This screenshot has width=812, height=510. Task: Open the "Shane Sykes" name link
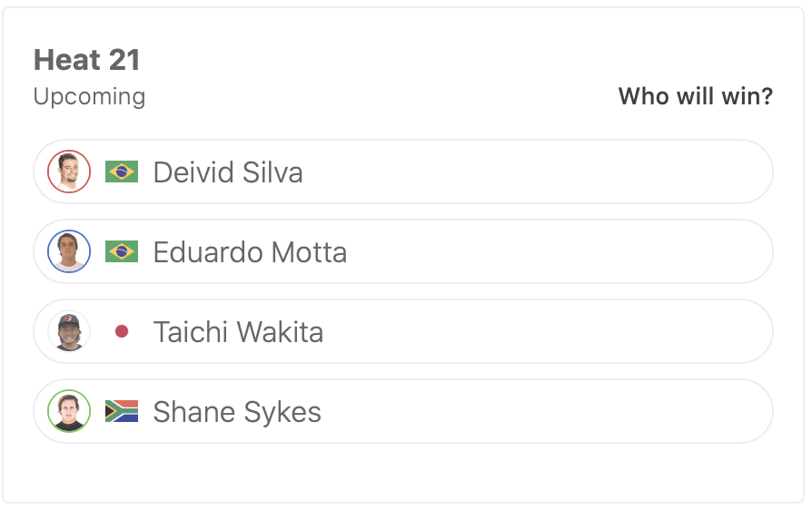(237, 412)
